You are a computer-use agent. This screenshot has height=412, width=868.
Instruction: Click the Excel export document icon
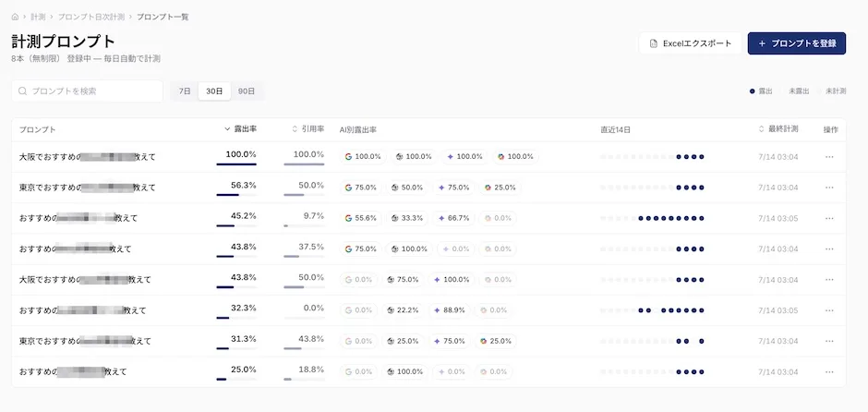click(x=653, y=43)
